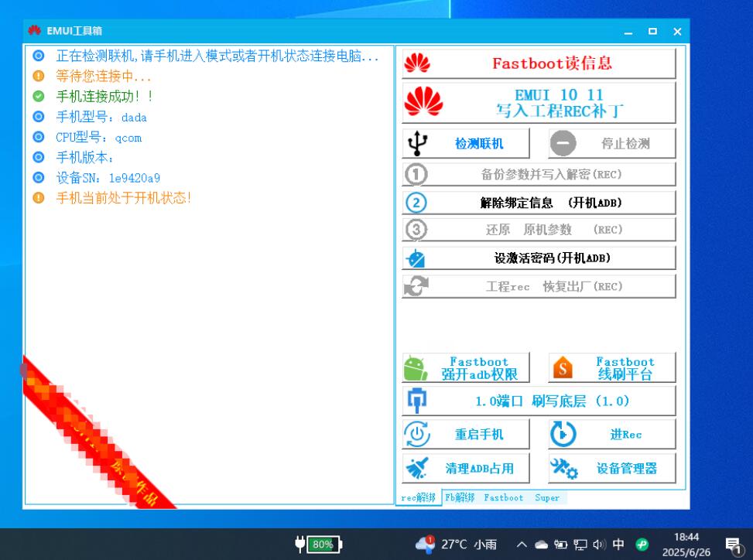This screenshot has height=560, width=753.
Task: Click green Android robot icon for 强开adb权限
Action: tap(416, 368)
